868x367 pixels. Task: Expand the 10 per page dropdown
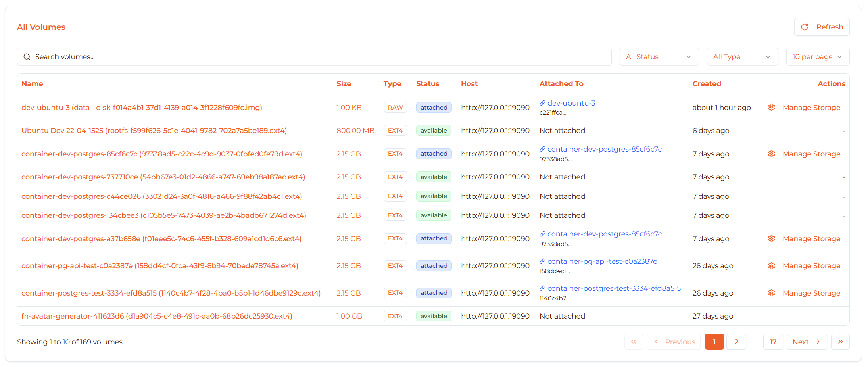tap(817, 57)
